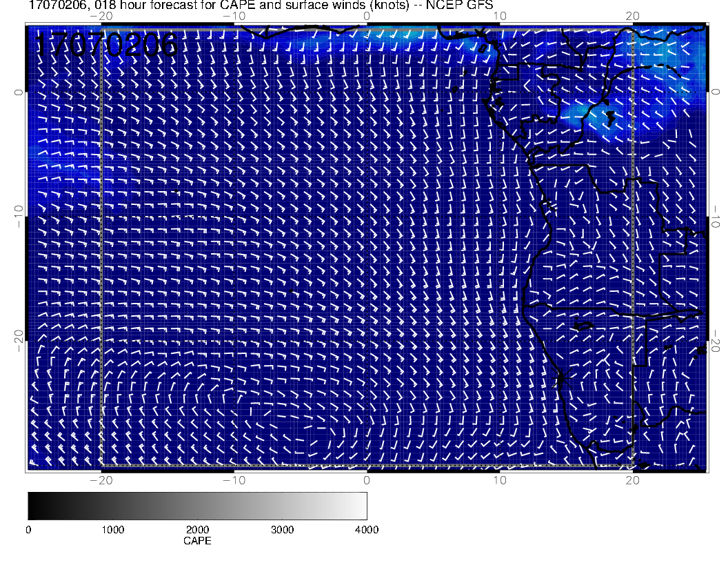This screenshot has width=728, height=563.
Task: Click the 3000 tick label on colorbar
Action: [x=282, y=530]
